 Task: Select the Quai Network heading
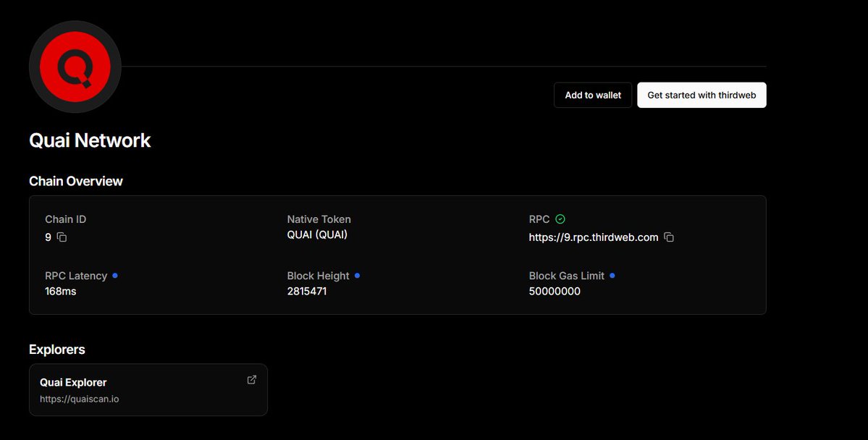click(90, 140)
